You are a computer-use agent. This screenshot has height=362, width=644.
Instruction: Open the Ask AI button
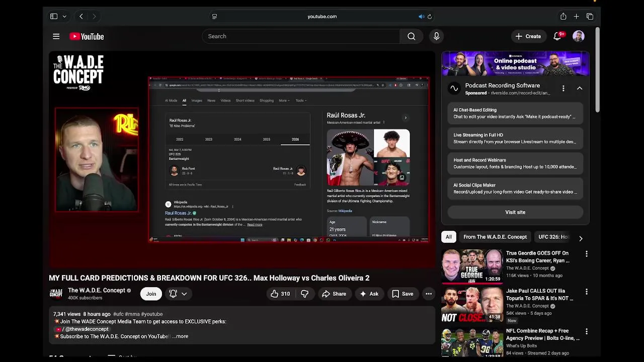click(x=369, y=294)
